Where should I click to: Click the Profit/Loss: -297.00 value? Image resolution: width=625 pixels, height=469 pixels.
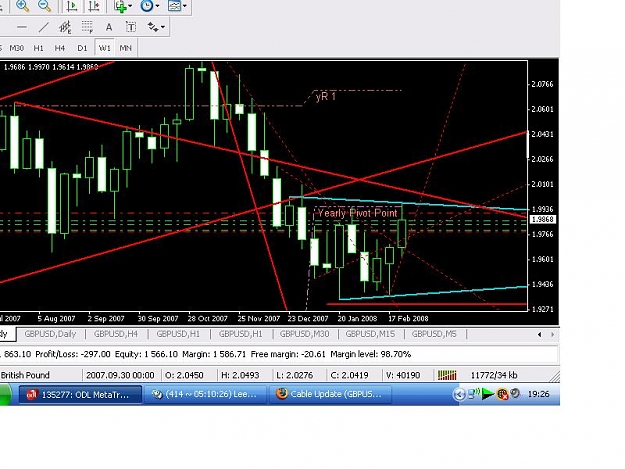(73, 354)
